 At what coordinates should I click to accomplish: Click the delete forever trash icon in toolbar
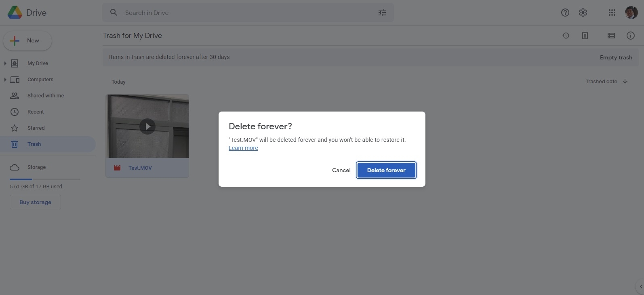(x=585, y=36)
